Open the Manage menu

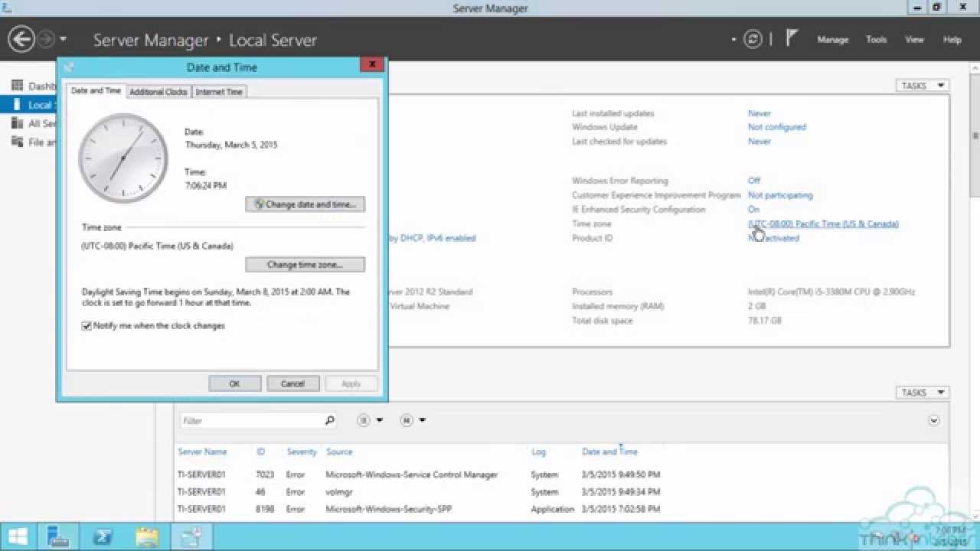tap(832, 40)
